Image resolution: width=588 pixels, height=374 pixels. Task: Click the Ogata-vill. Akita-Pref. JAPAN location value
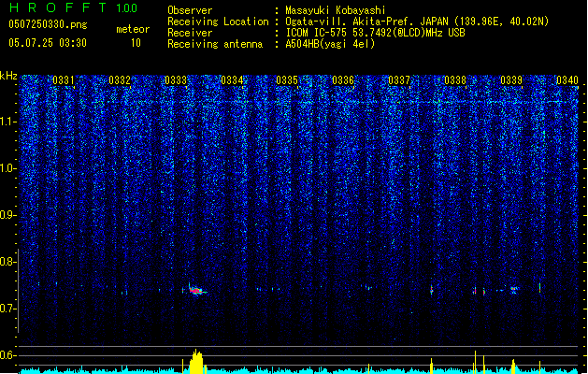pos(417,22)
